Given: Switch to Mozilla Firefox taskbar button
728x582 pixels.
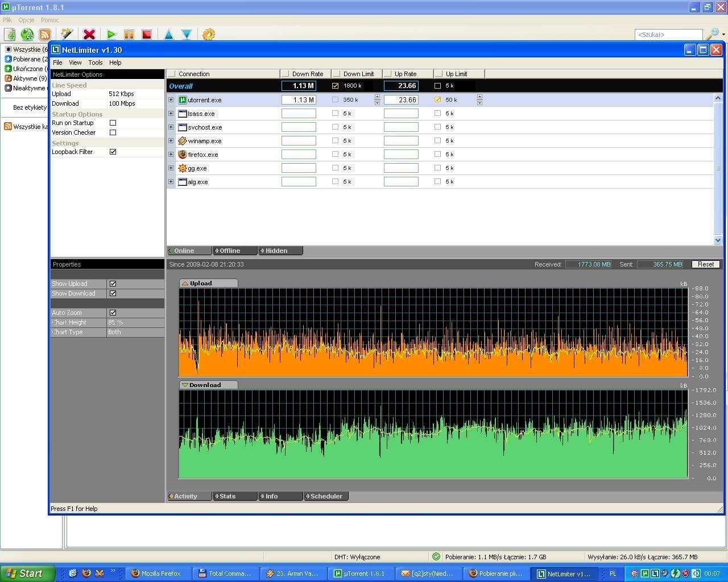Looking at the screenshot, I should pos(158,573).
